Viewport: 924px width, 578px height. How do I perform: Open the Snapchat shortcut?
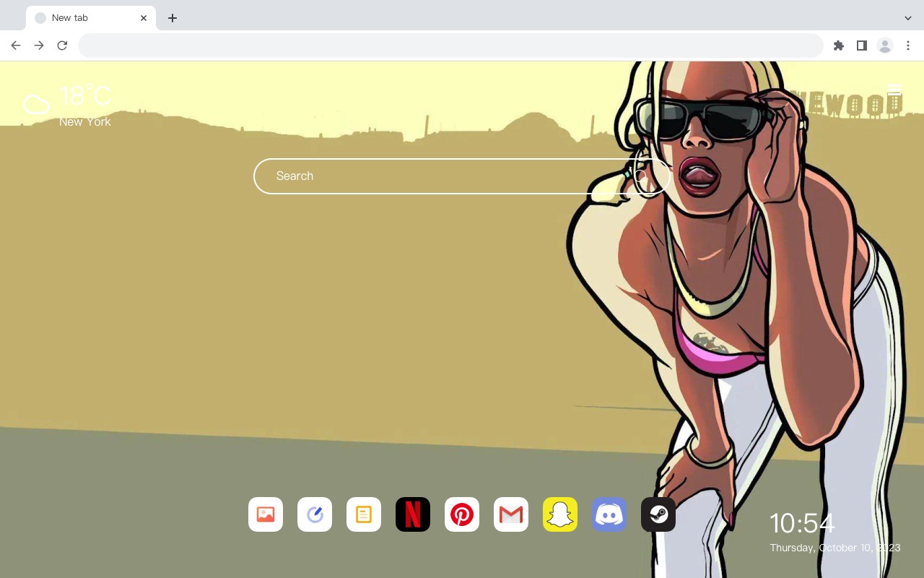(560, 514)
